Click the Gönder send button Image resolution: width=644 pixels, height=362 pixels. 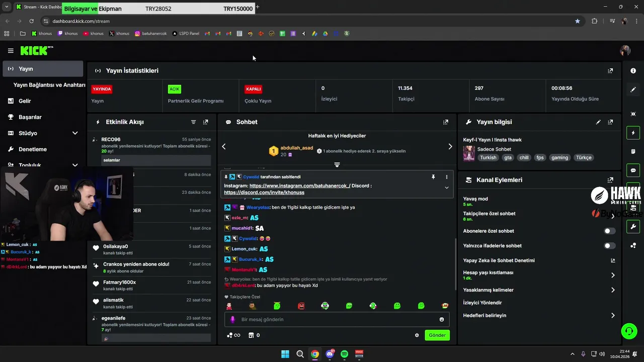(437, 335)
